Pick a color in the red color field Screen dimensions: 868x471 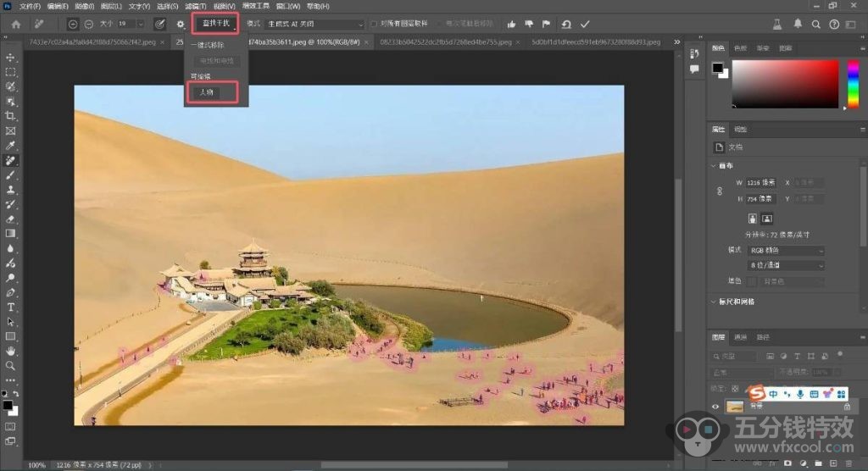tap(785, 84)
